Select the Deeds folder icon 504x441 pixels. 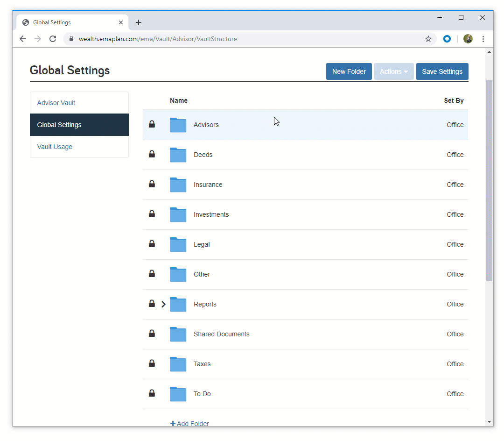click(178, 155)
